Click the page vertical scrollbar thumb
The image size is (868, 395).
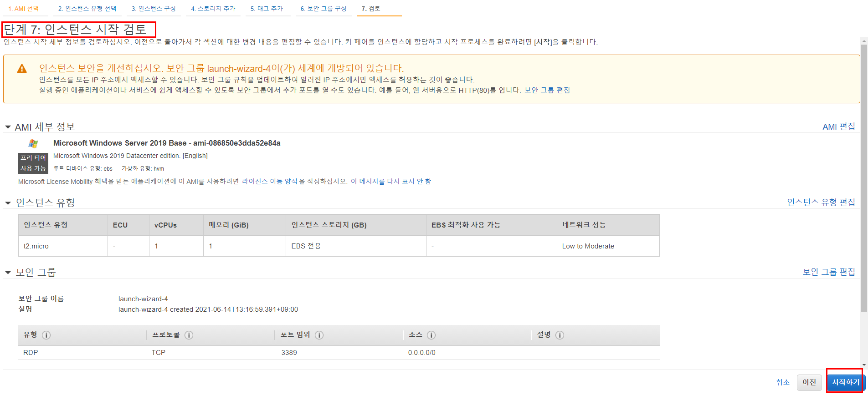864,177
